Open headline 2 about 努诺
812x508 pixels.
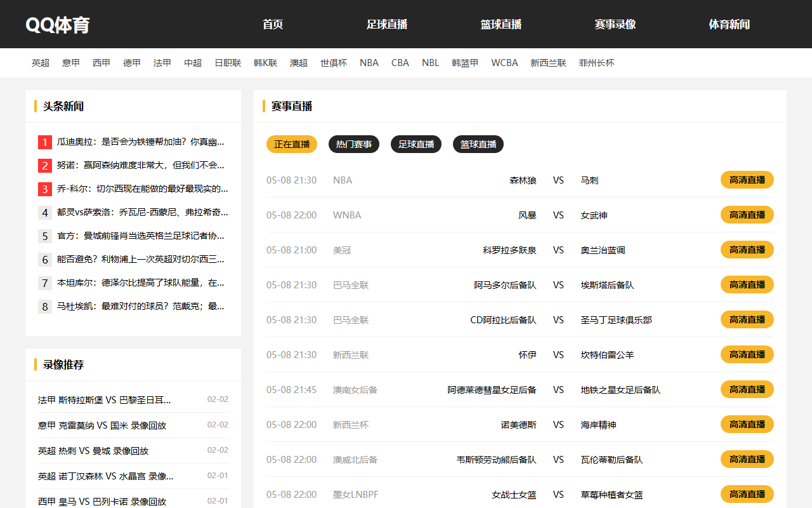coord(140,165)
